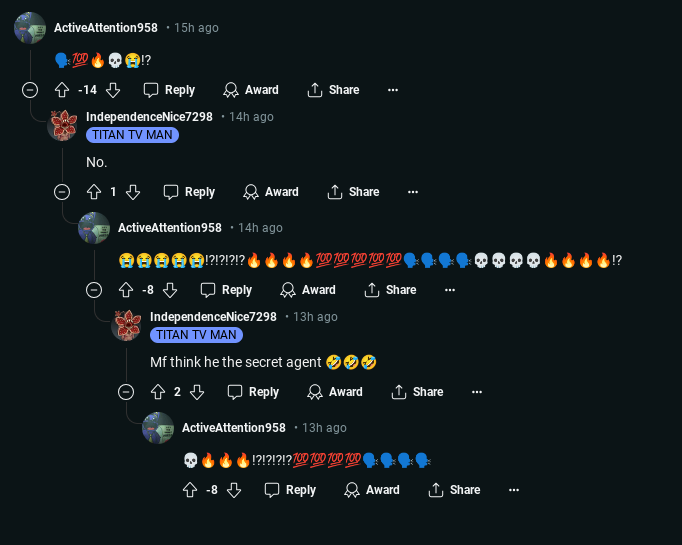Viewport: 682px width, 545px height.
Task: Collapse the 'No.' reply thread
Action: point(62,192)
